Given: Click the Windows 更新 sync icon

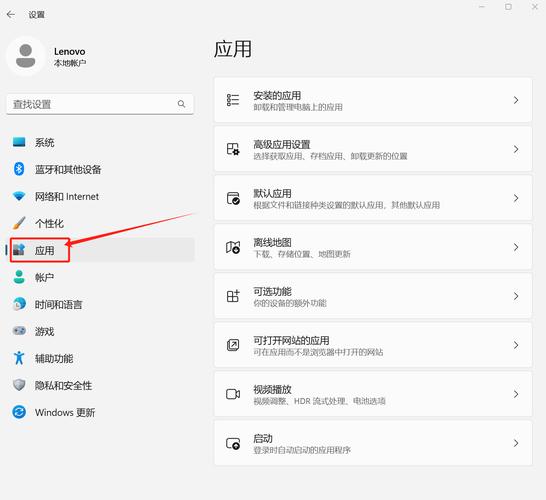Looking at the screenshot, I should click(19, 412).
